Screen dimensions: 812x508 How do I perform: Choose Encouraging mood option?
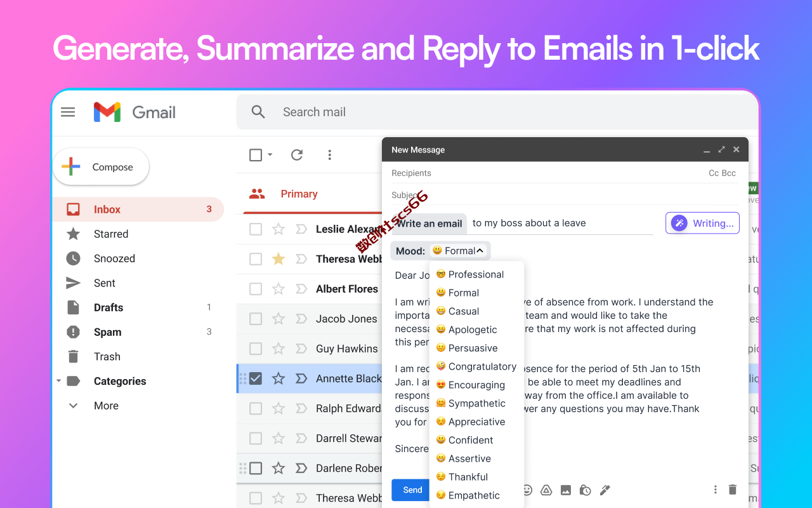[x=470, y=385]
